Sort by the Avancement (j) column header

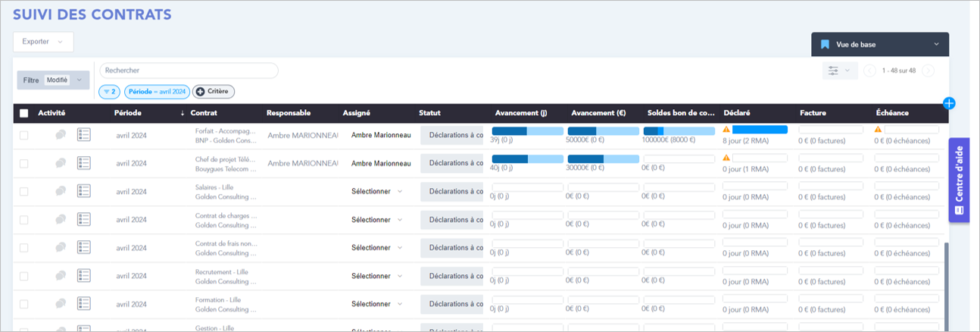(521, 113)
